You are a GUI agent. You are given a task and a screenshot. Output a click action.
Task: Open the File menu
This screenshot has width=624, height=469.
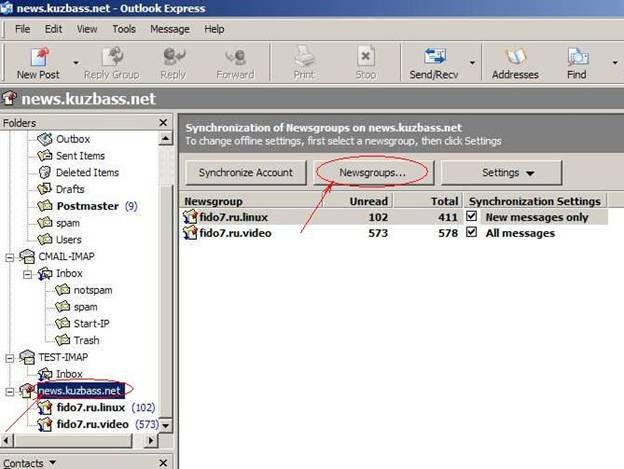[22, 29]
